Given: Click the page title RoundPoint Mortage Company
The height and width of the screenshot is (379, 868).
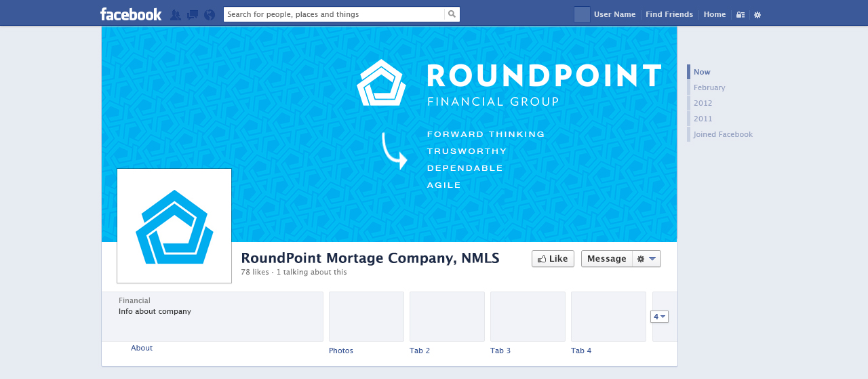Looking at the screenshot, I should click(x=370, y=258).
